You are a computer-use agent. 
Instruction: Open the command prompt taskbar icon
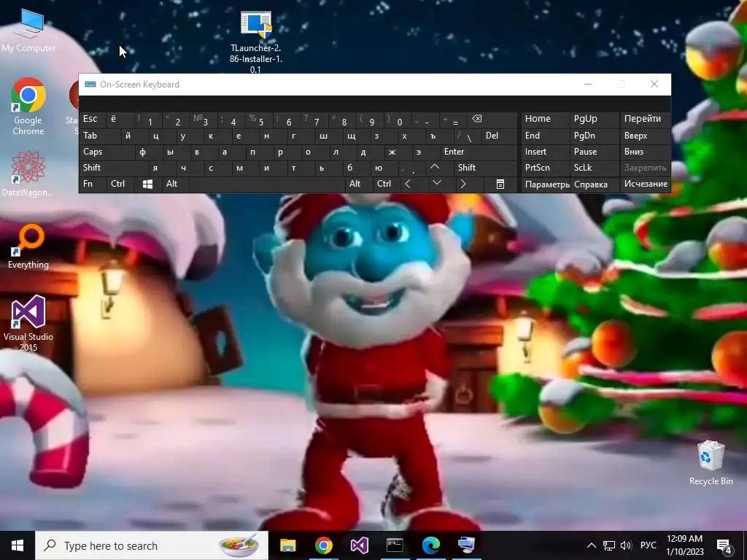coord(395,545)
